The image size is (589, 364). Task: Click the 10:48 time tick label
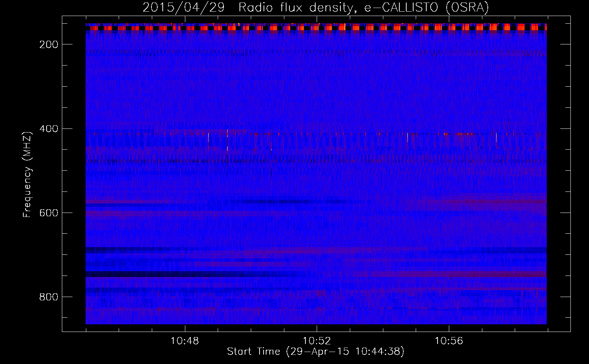tap(185, 341)
